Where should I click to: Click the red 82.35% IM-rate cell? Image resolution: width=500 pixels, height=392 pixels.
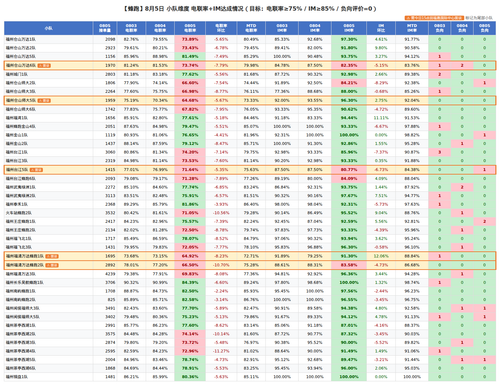point(349,66)
